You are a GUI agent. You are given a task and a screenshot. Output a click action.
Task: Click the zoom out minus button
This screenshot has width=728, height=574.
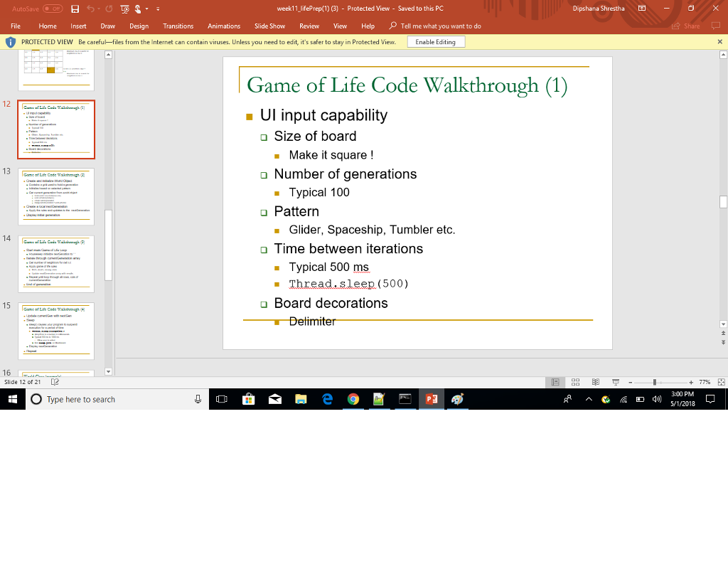631,382
